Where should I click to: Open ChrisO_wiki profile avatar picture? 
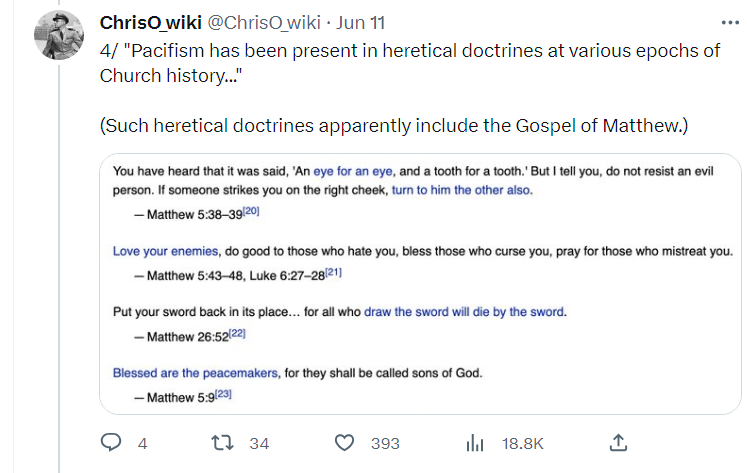59,35
